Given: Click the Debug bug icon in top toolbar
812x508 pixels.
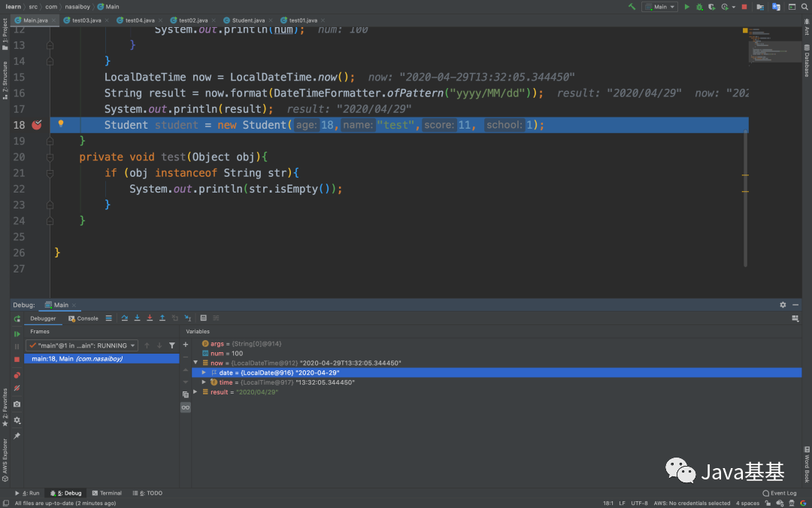Looking at the screenshot, I should point(700,7).
